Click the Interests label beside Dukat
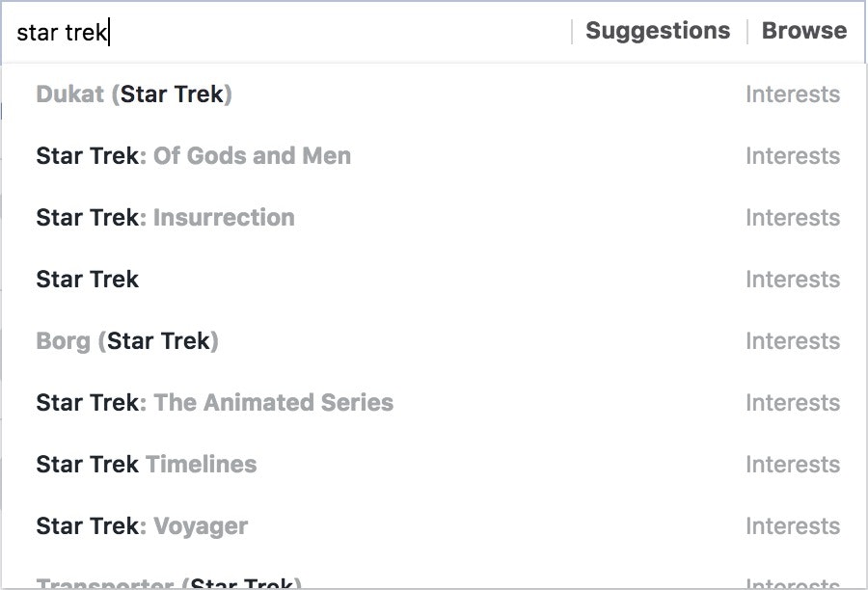The image size is (868, 590). pos(792,94)
